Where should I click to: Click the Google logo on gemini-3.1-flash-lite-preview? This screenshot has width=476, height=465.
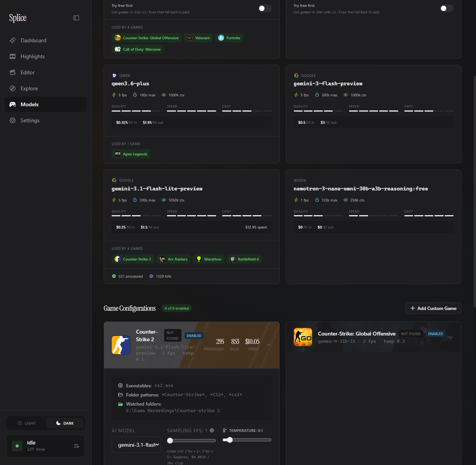click(114, 180)
